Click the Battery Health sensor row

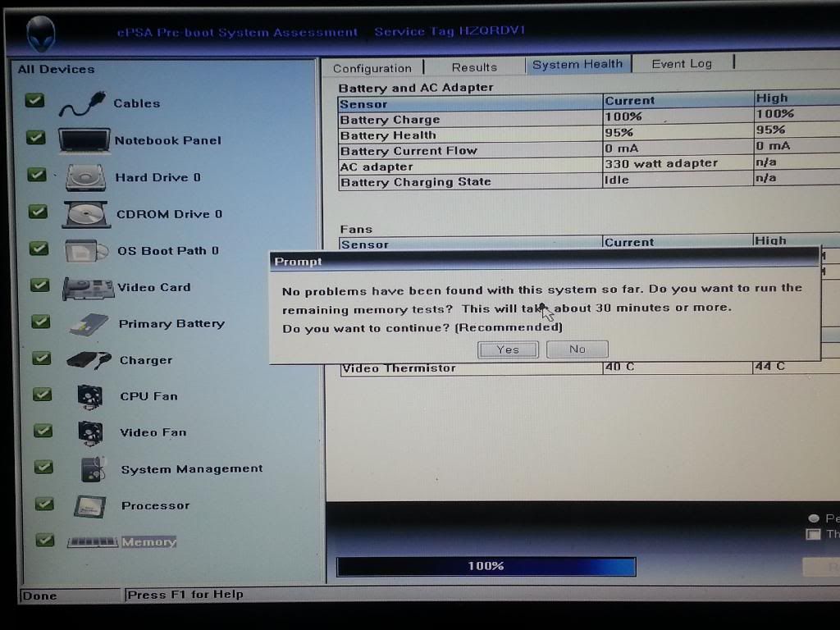[x=589, y=134]
